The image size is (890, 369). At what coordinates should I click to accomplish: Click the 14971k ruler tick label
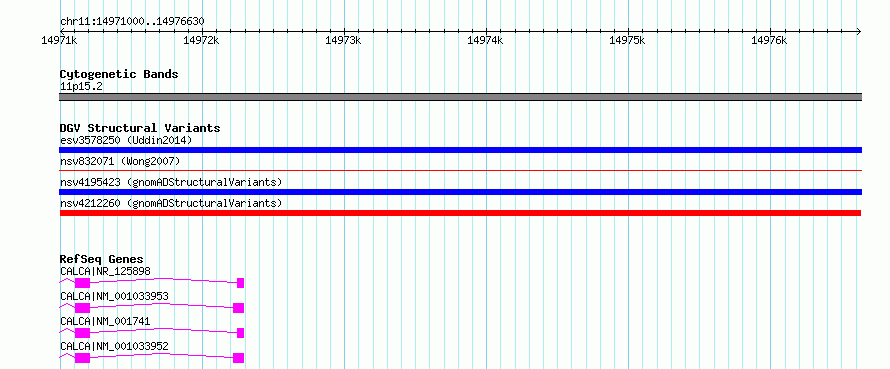pos(60,40)
